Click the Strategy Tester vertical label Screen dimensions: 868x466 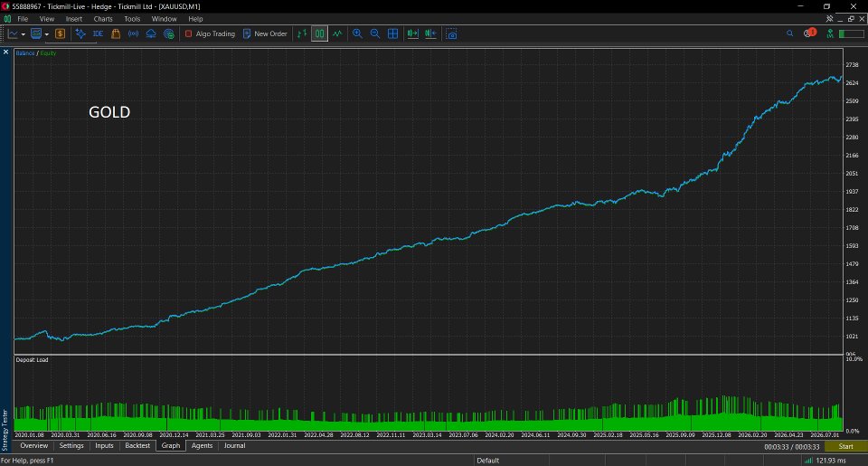tap(5, 430)
